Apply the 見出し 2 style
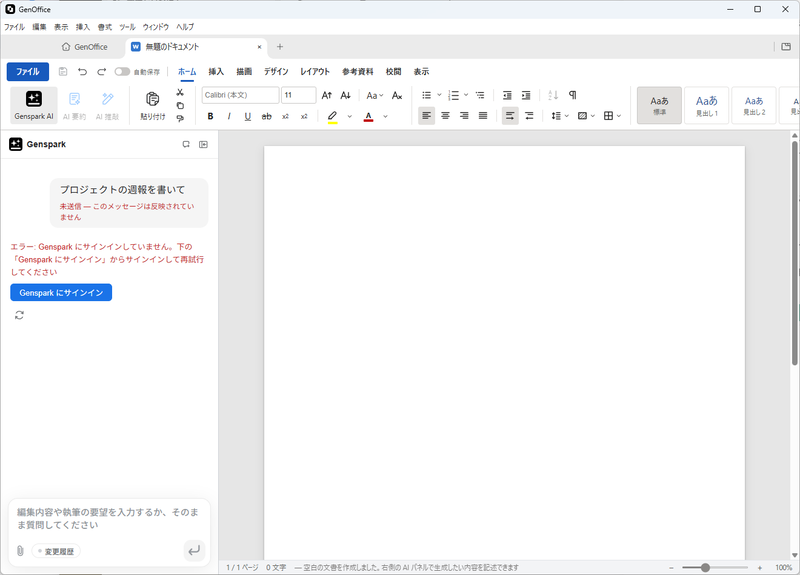Viewport: 800px width, 575px height. coord(754,105)
